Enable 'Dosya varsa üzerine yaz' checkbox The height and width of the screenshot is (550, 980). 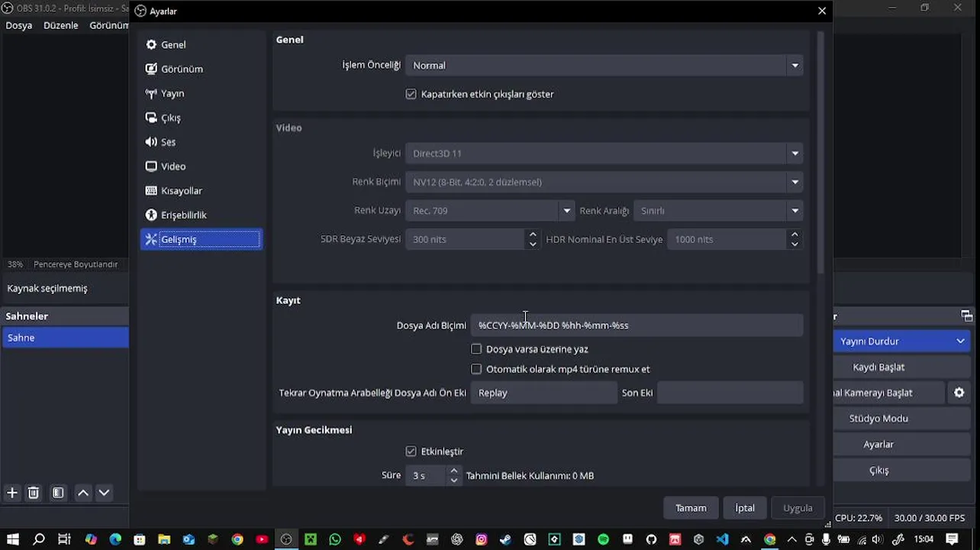pyautogui.click(x=476, y=349)
